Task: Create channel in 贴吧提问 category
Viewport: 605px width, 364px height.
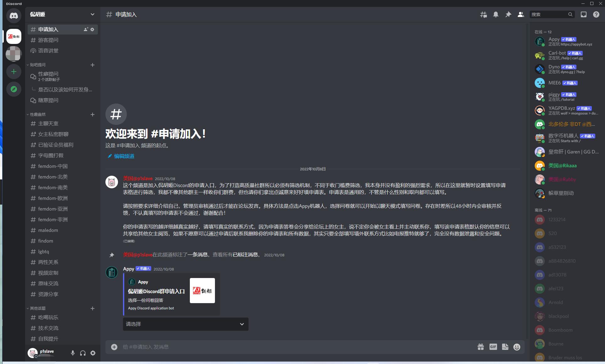Action: coord(93,65)
